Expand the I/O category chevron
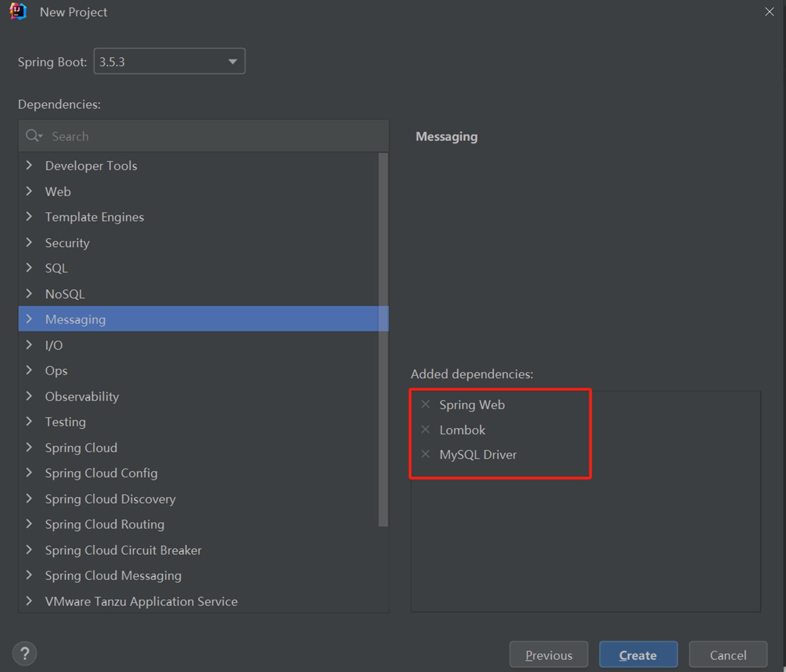 pos(29,345)
